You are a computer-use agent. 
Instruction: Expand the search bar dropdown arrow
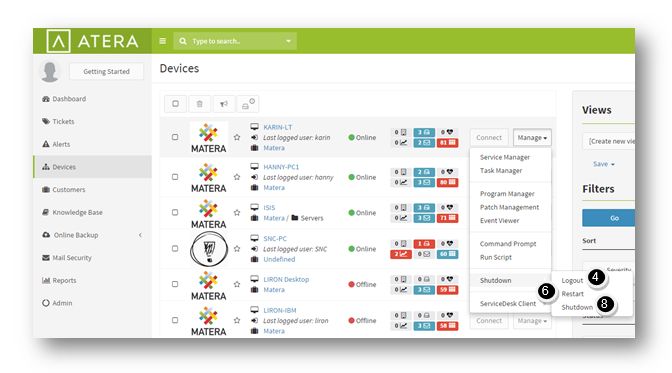pos(288,41)
